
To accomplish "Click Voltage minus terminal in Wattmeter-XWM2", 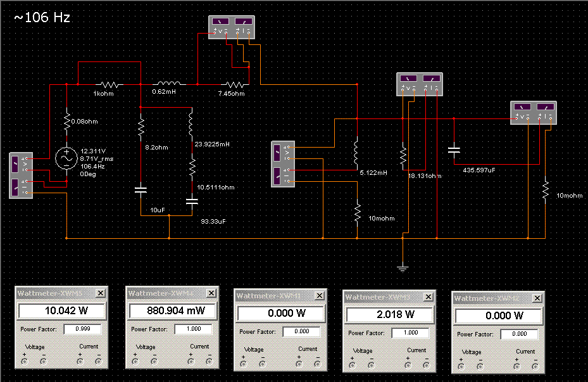I will (480, 366).
